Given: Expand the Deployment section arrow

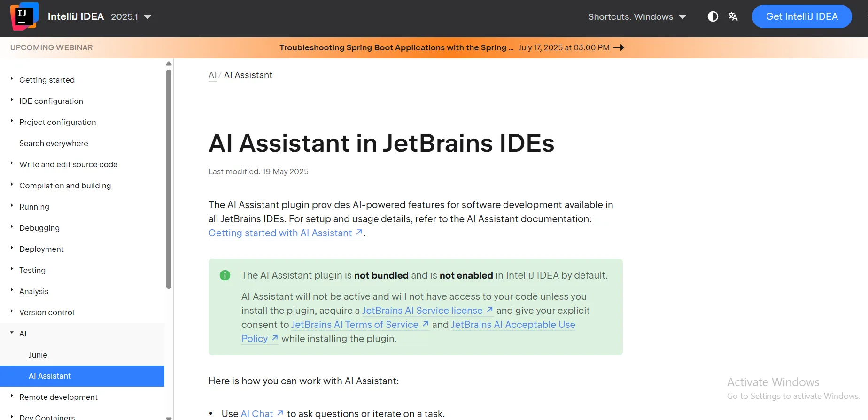Looking at the screenshot, I should pos(12,248).
